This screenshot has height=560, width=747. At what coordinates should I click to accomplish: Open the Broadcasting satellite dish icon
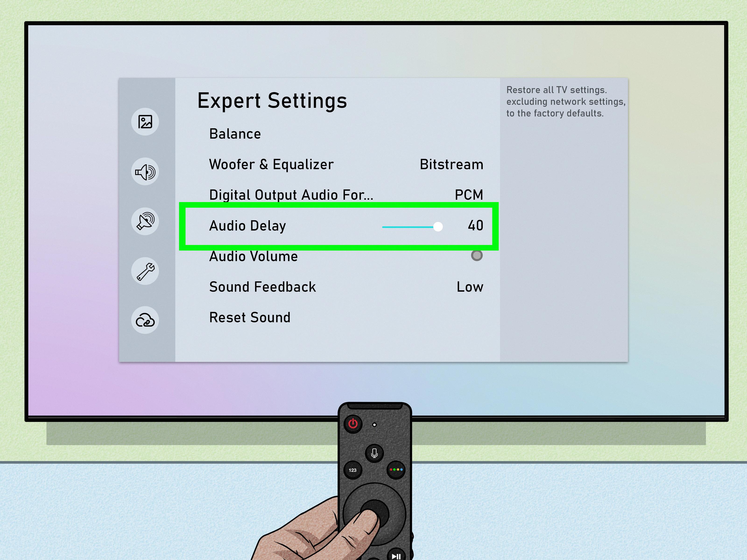[x=145, y=221]
